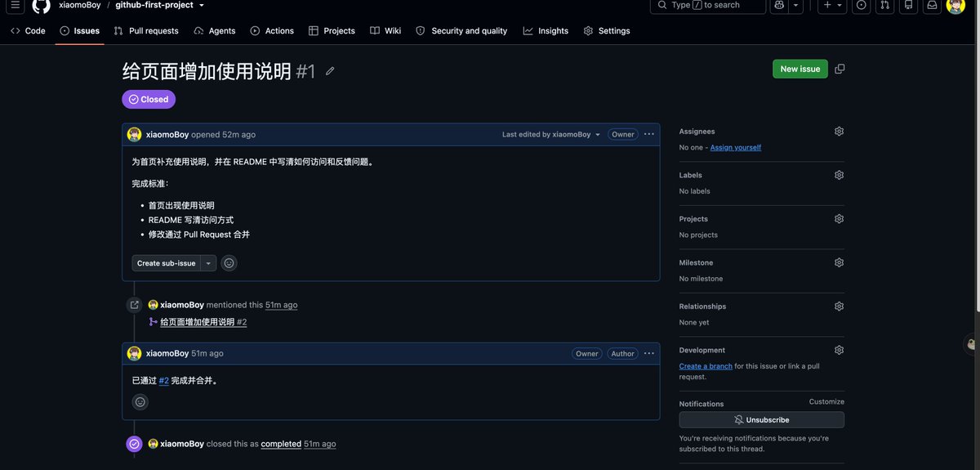Image resolution: width=980 pixels, height=470 pixels.
Task: Click the search bar in header
Action: tap(708, 5)
